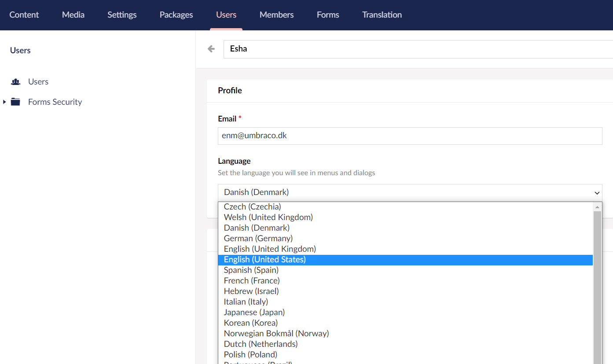Click the Users item in sidebar tree
Viewport: 613px width, 364px height.
(x=38, y=82)
